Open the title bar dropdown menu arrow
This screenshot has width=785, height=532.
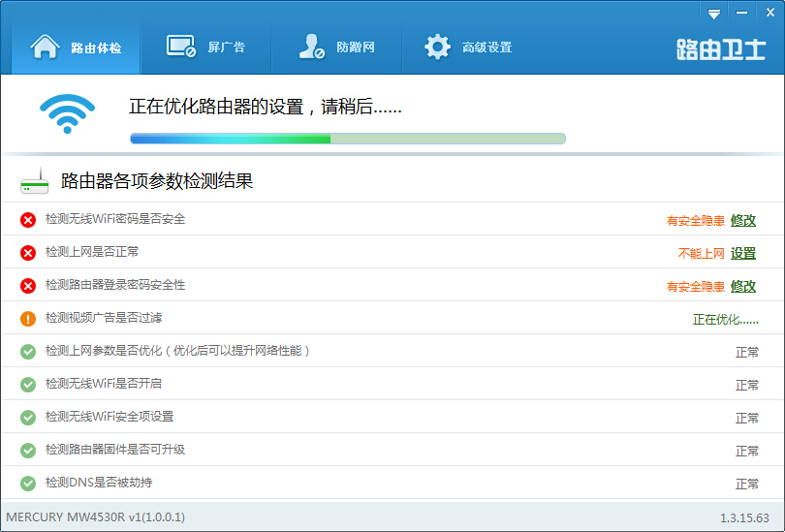pyautogui.click(x=714, y=13)
